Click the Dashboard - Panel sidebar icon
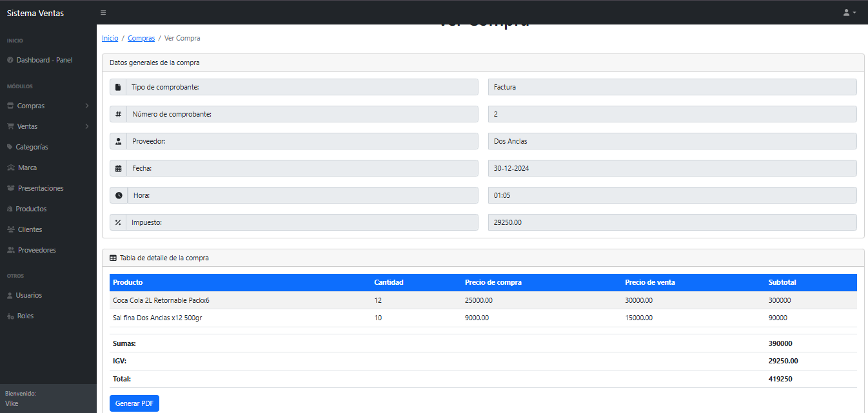 [10, 60]
